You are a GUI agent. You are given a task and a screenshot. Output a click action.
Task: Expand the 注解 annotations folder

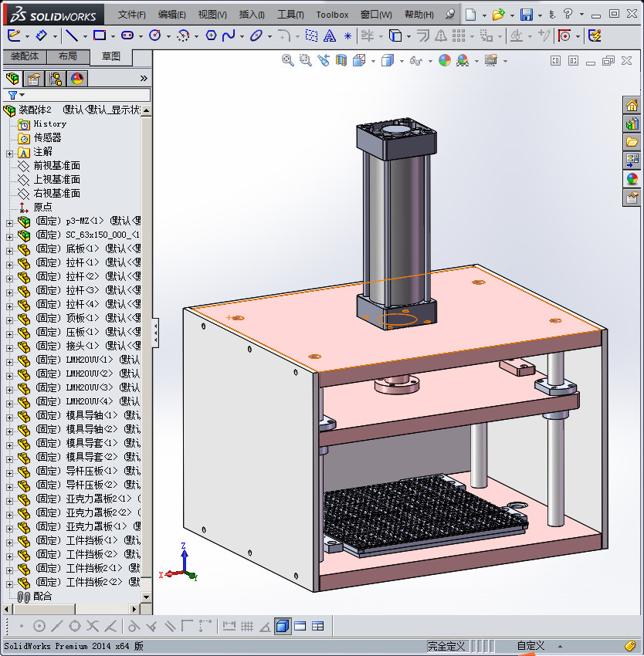pos(9,152)
